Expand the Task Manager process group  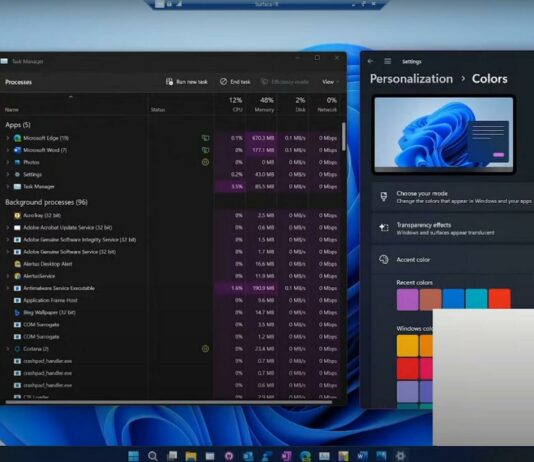pos(7,187)
